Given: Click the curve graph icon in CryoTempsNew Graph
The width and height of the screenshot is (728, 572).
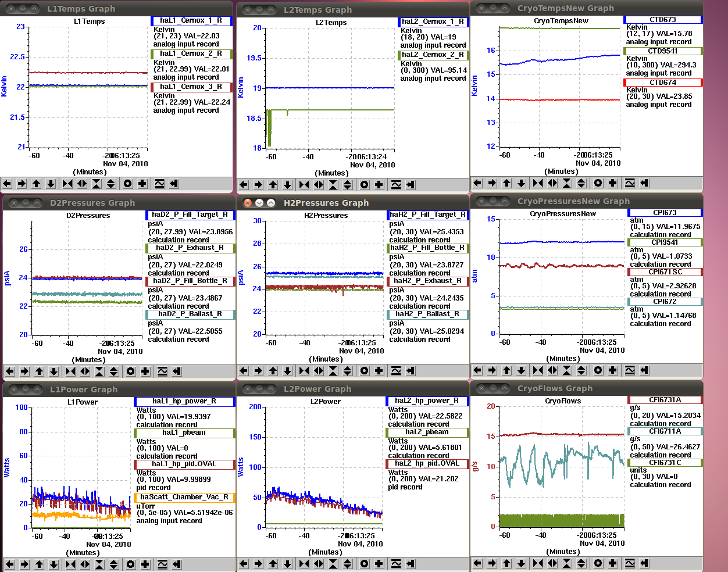Looking at the screenshot, I should tap(630, 183).
